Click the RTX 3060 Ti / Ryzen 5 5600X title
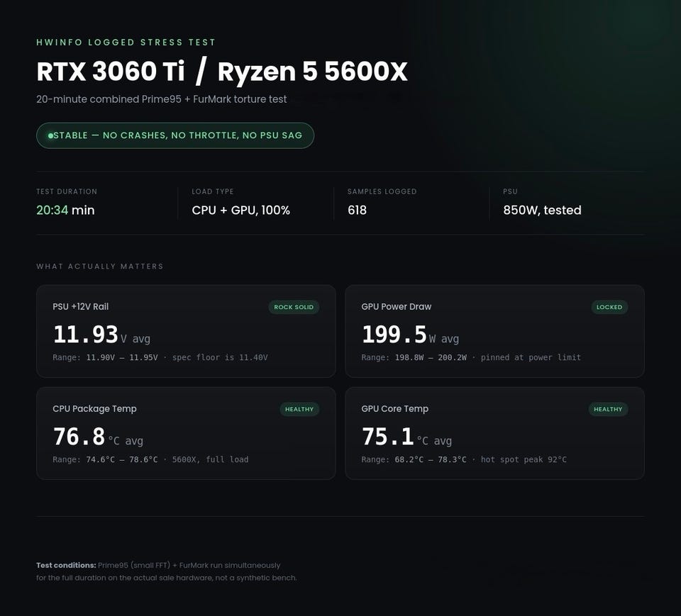Image resolution: width=681 pixels, height=616 pixels. point(222,71)
